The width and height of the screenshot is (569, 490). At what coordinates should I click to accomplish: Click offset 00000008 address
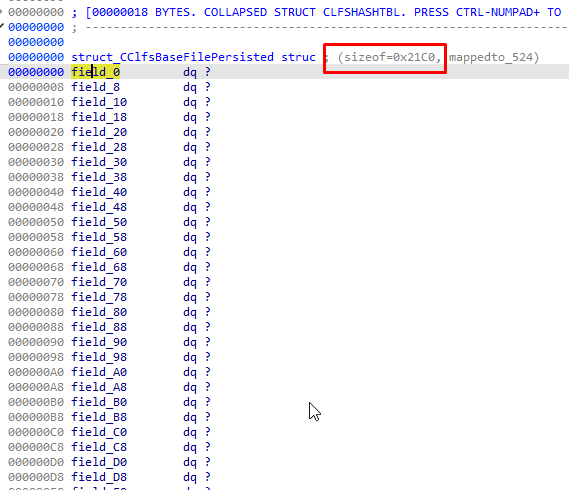(36, 87)
